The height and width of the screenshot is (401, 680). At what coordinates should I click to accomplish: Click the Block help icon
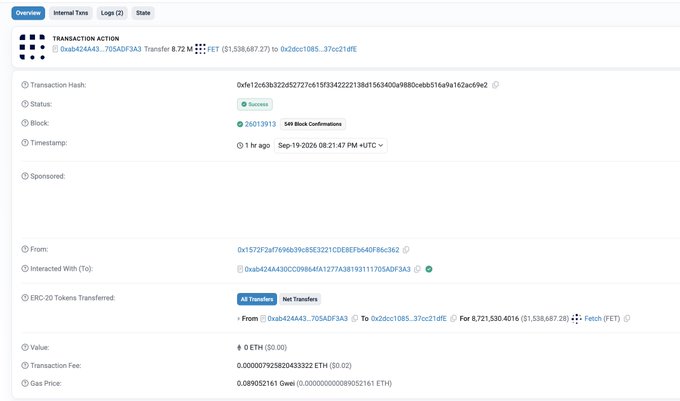25,123
